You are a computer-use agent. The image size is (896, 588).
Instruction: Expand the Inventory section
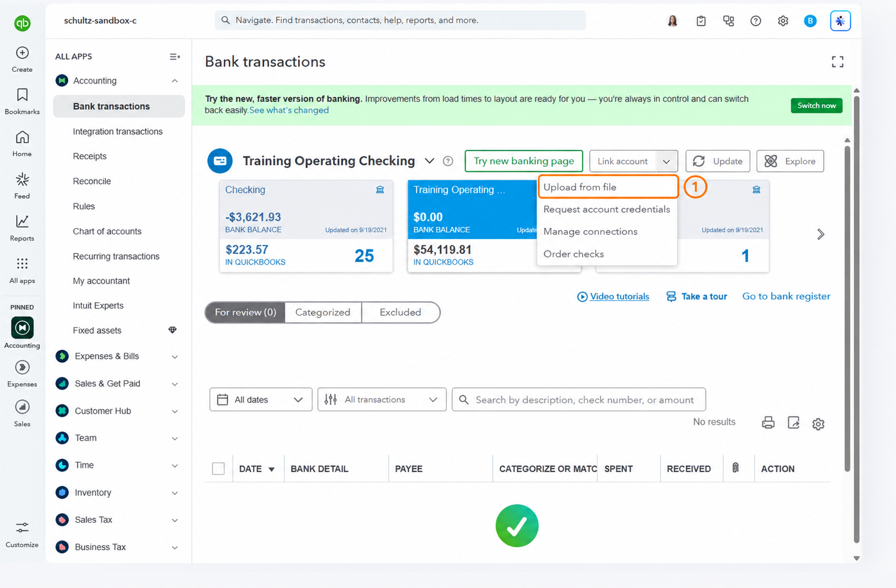174,493
